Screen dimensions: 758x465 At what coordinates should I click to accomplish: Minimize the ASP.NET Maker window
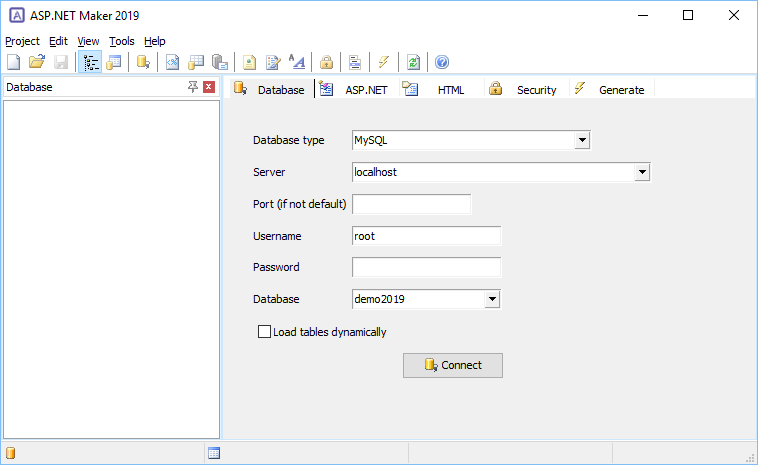tap(642, 15)
